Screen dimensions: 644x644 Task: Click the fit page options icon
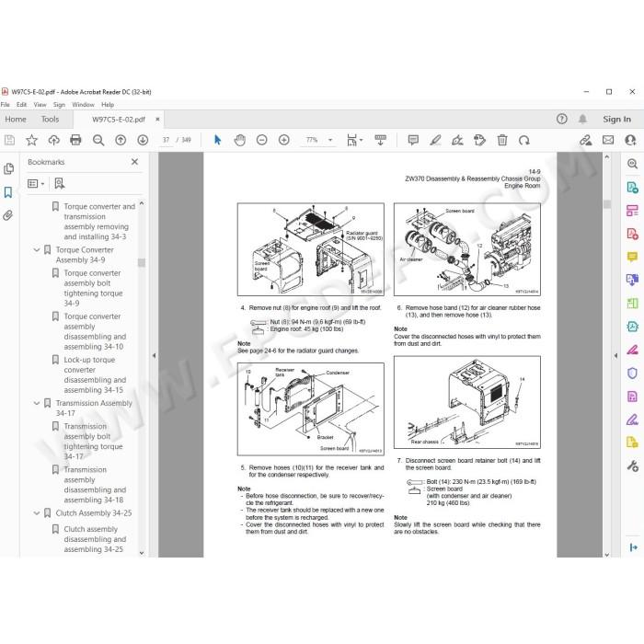pos(351,140)
